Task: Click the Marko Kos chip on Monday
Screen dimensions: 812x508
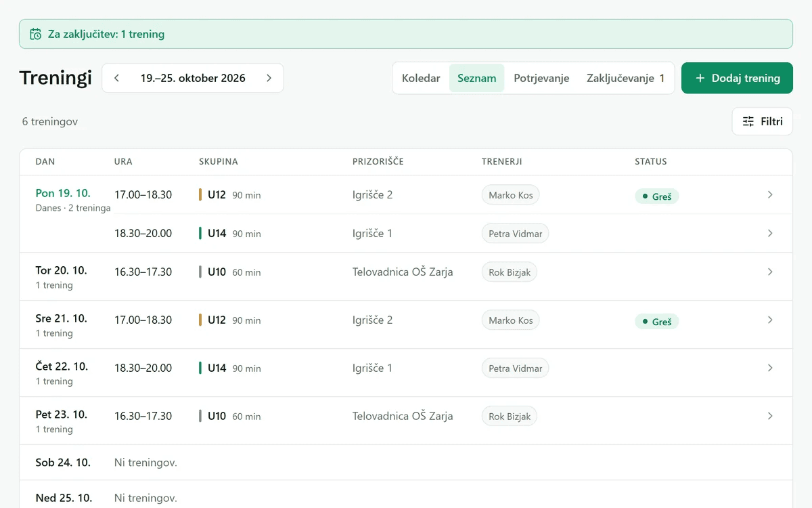Action: tap(511, 195)
